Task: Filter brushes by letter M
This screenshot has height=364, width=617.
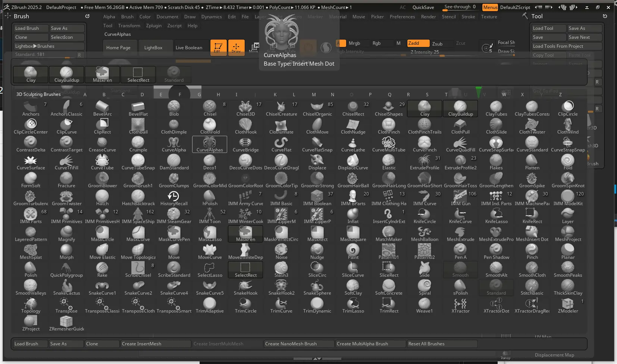Action: pos(314,94)
